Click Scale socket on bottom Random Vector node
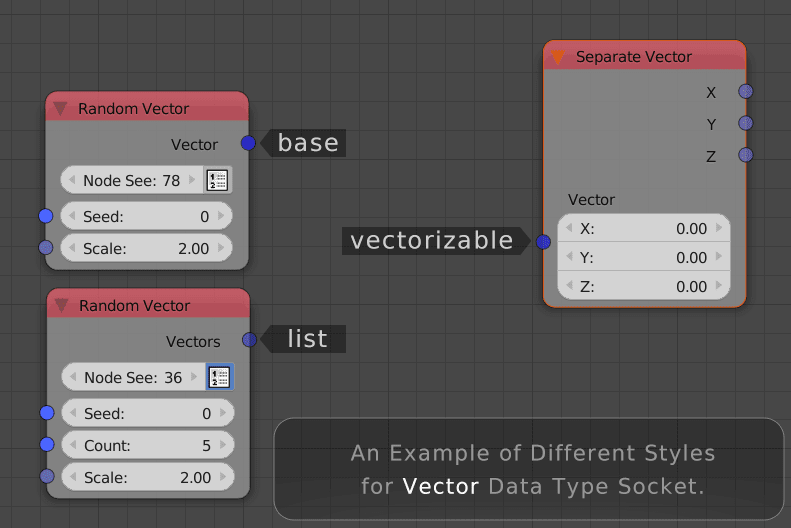This screenshot has width=791, height=528. [x=47, y=476]
